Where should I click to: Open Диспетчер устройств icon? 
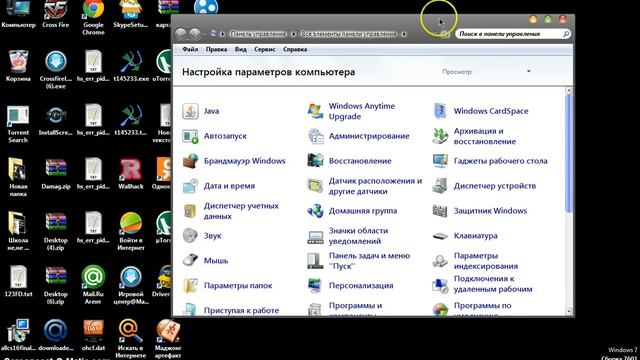[x=440, y=186]
